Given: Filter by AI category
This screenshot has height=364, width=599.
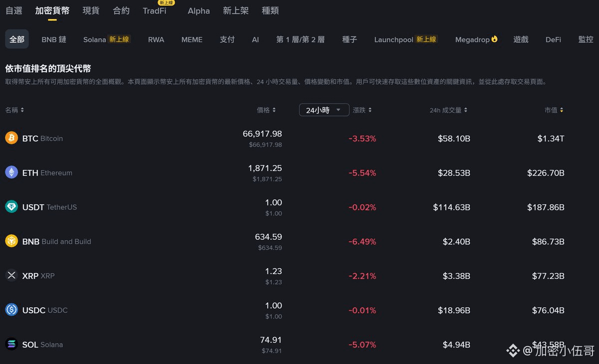Looking at the screenshot, I should tap(256, 39).
